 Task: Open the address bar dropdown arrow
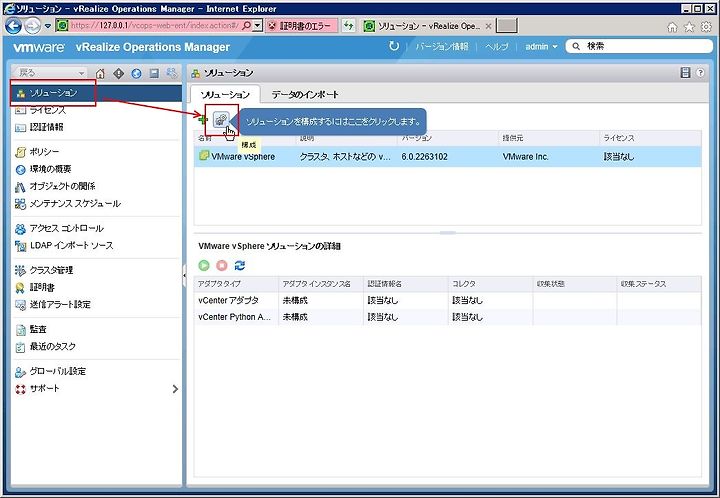pos(258,26)
